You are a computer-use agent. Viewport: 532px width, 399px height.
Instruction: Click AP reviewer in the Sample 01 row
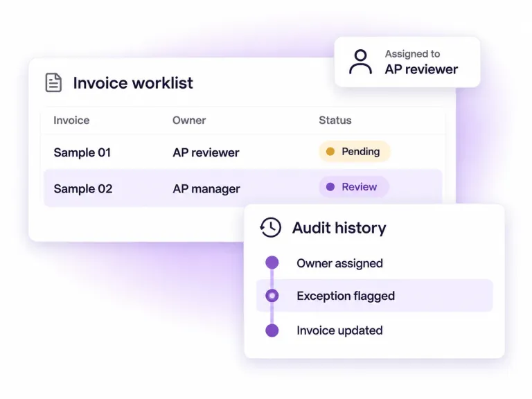[x=206, y=152]
